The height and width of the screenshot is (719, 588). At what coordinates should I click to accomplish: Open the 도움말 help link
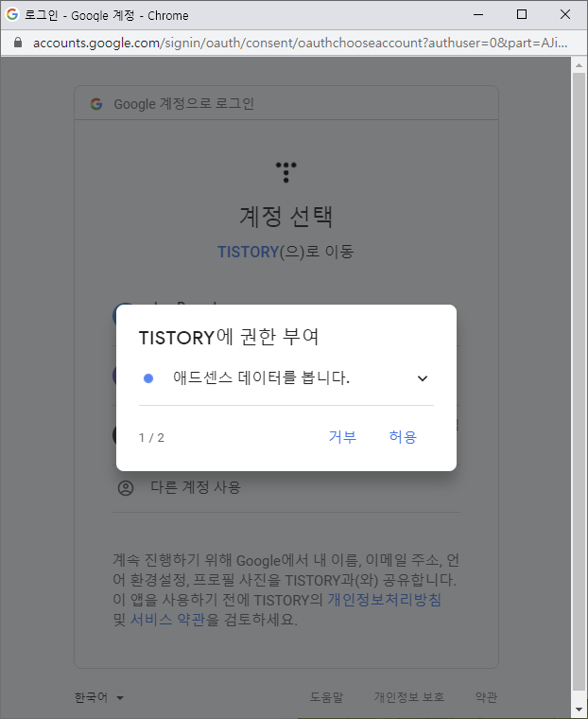click(x=326, y=697)
